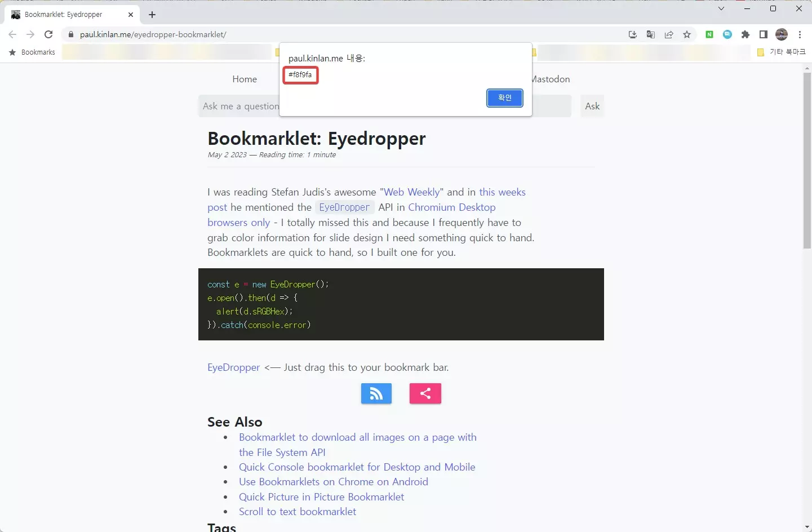Follow the 'this weeks post' link
Image resolution: width=812 pixels, height=532 pixels.
coord(502,192)
